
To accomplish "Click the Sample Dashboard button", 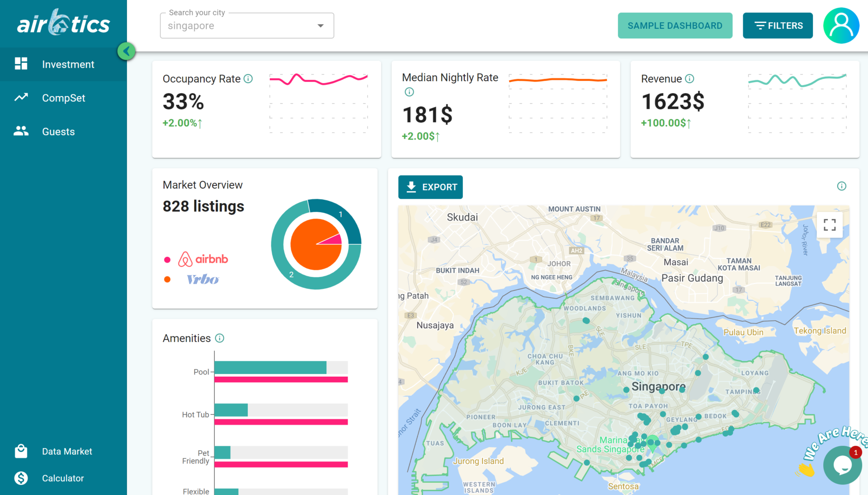I will pyautogui.click(x=675, y=26).
